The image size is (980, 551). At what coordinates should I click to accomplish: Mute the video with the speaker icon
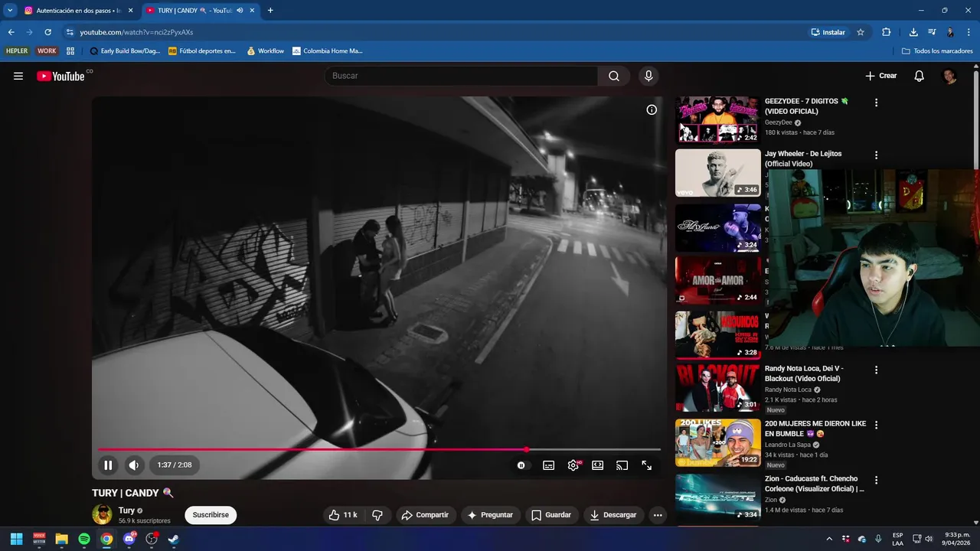134,465
